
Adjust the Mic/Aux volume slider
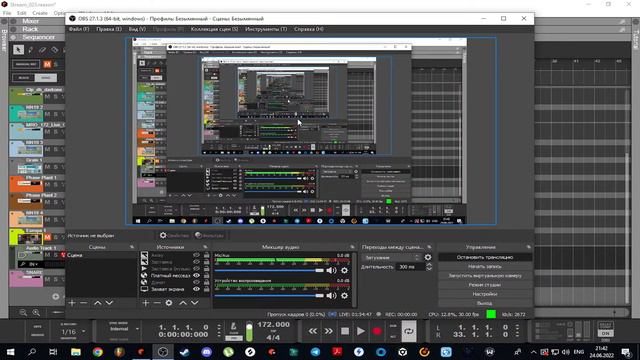(269, 270)
